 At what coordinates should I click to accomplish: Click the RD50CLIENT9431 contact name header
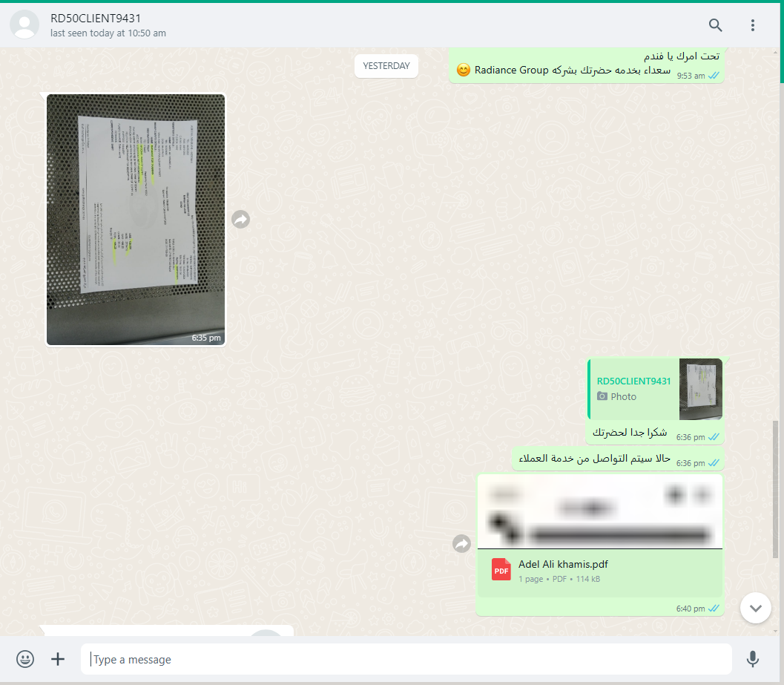point(96,19)
